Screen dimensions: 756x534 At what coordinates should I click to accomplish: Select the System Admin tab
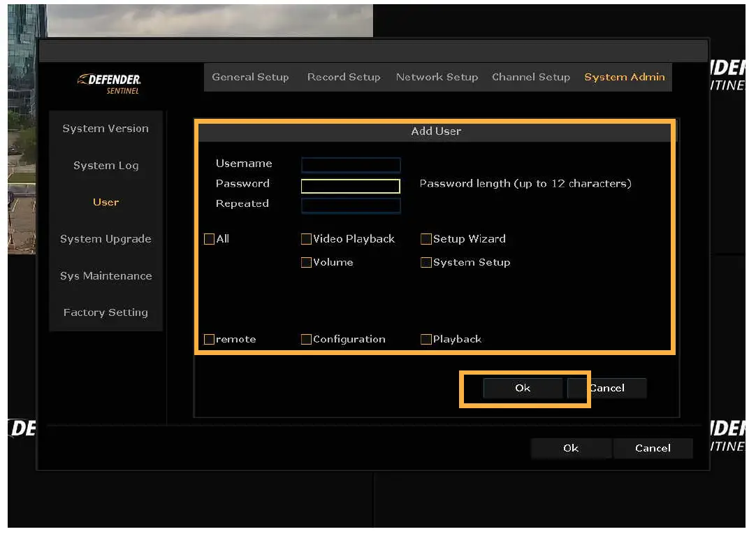[625, 77]
